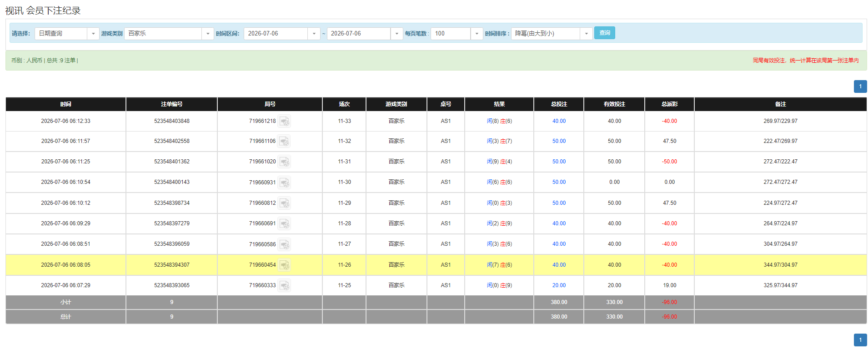This screenshot has width=868, height=350.
Task: Select bet number 523548397279
Action: point(172,223)
